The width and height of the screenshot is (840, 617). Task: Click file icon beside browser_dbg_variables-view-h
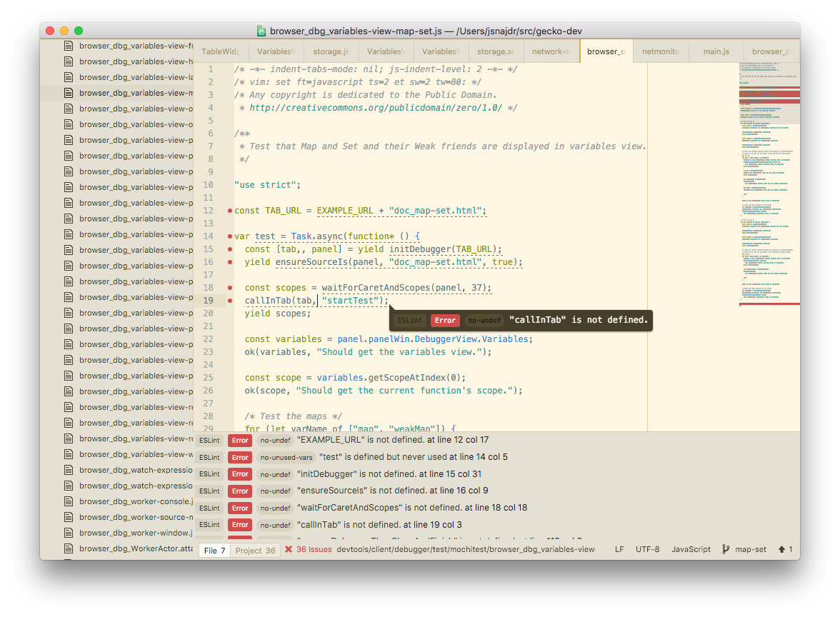coord(69,61)
